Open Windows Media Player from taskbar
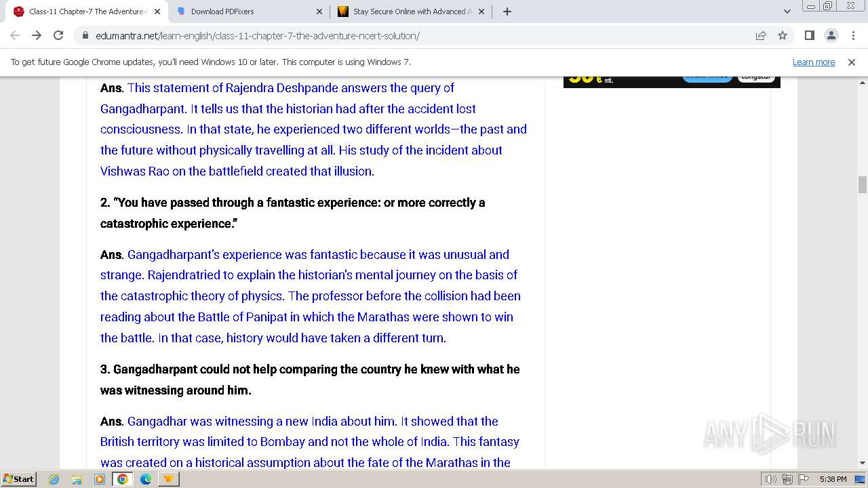The width and height of the screenshot is (868, 488). pos(100,479)
